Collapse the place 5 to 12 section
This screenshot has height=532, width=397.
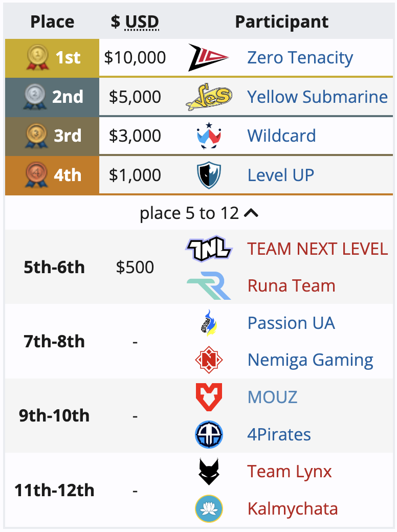pyautogui.click(x=199, y=213)
